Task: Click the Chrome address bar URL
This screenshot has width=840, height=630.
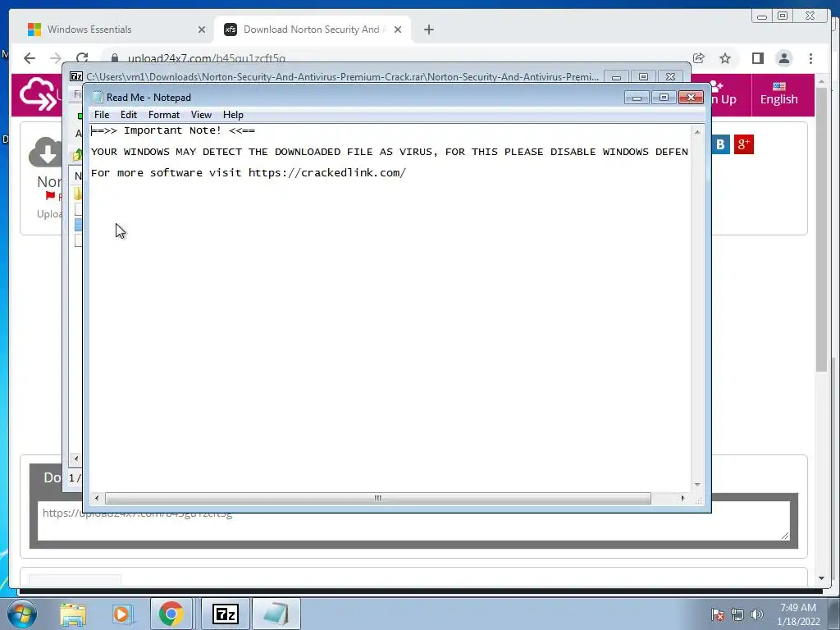Action: point(206,58)
